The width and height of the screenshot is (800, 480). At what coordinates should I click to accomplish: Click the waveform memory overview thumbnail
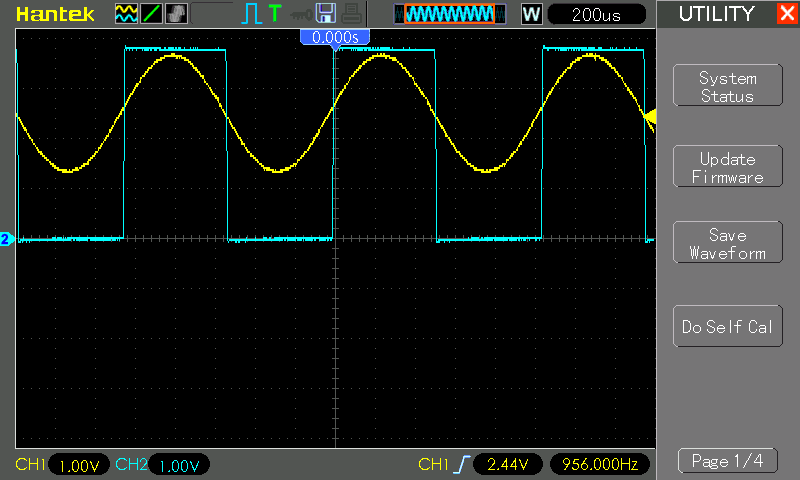[450, 14]
